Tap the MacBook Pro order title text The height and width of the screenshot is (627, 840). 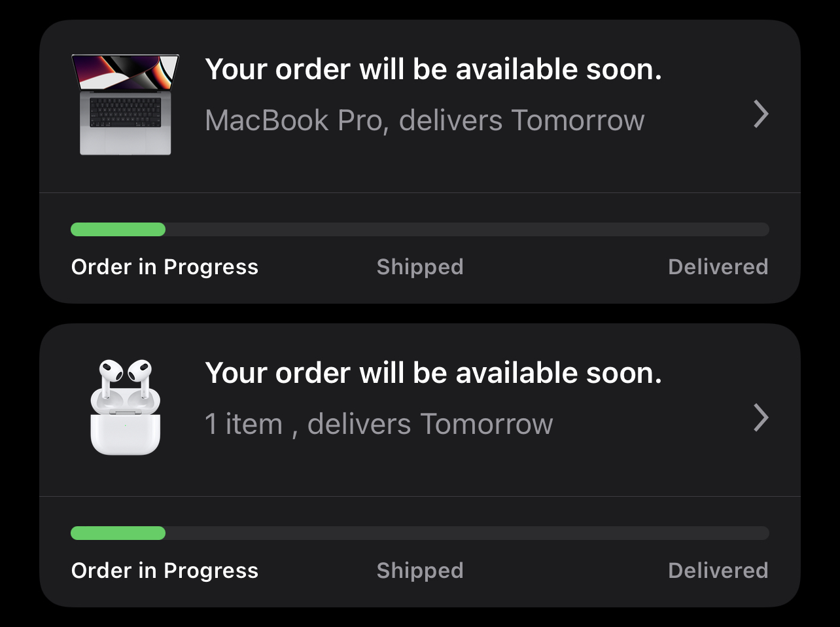pos(433,69)
